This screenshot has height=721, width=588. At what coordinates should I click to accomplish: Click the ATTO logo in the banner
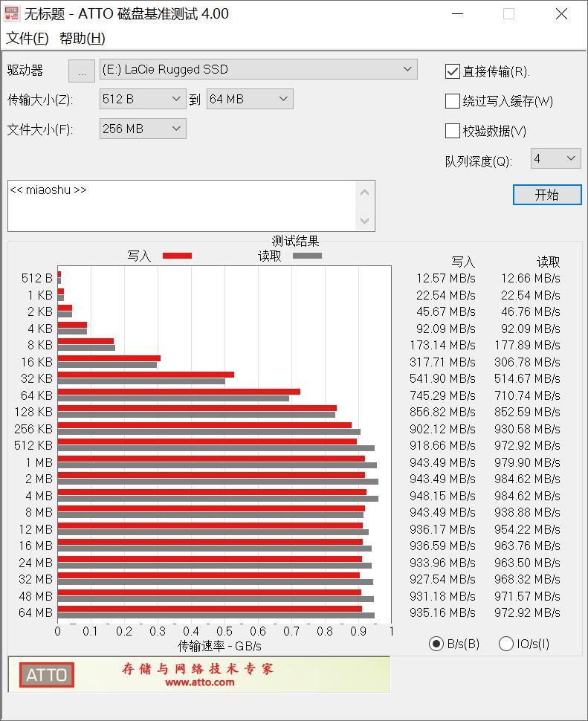tap(46, 675)
